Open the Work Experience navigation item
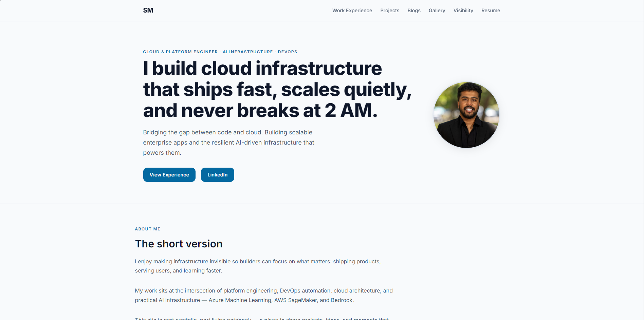Screen dimensions: 644x320 [x=352, y=11]
